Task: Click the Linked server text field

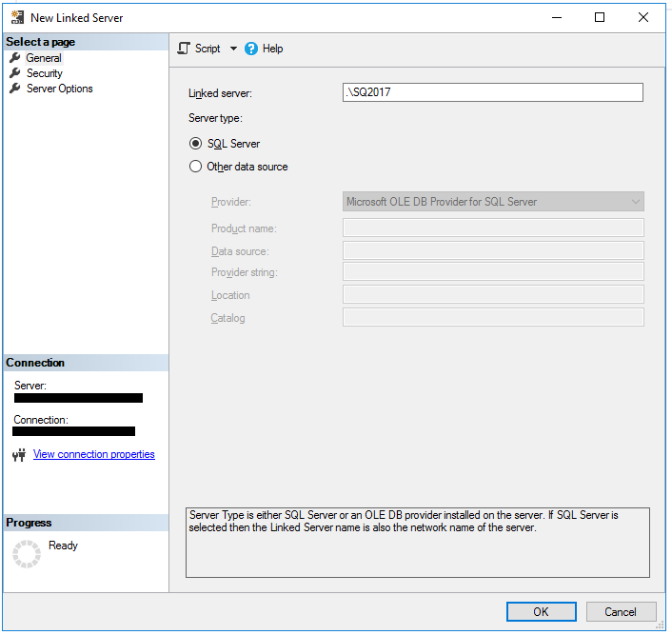Action: [492, 92]
